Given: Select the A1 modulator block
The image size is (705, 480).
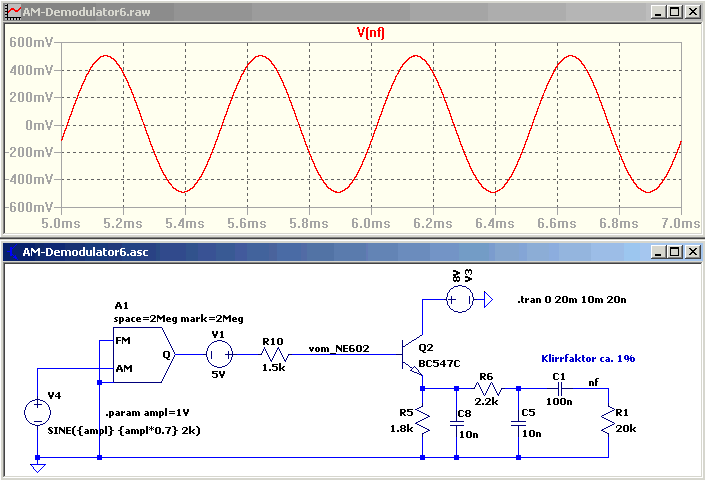Looking at the screenshot, I should (143, 355).
